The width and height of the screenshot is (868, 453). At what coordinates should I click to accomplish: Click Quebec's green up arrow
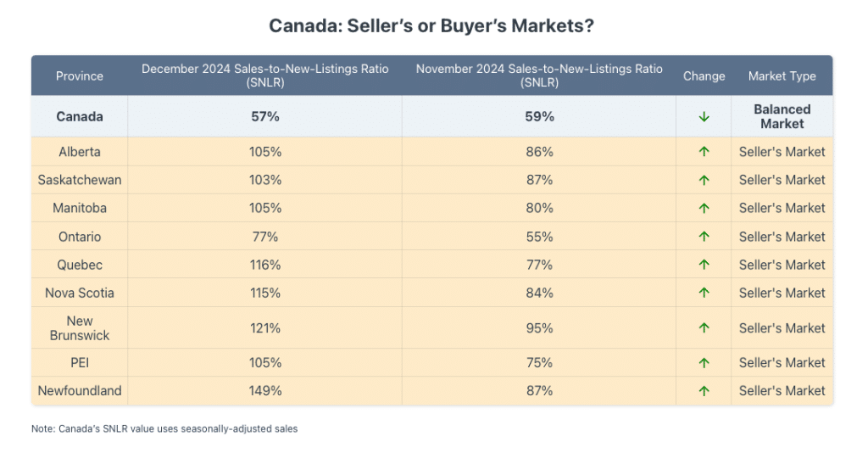click(x=704, y=265)
